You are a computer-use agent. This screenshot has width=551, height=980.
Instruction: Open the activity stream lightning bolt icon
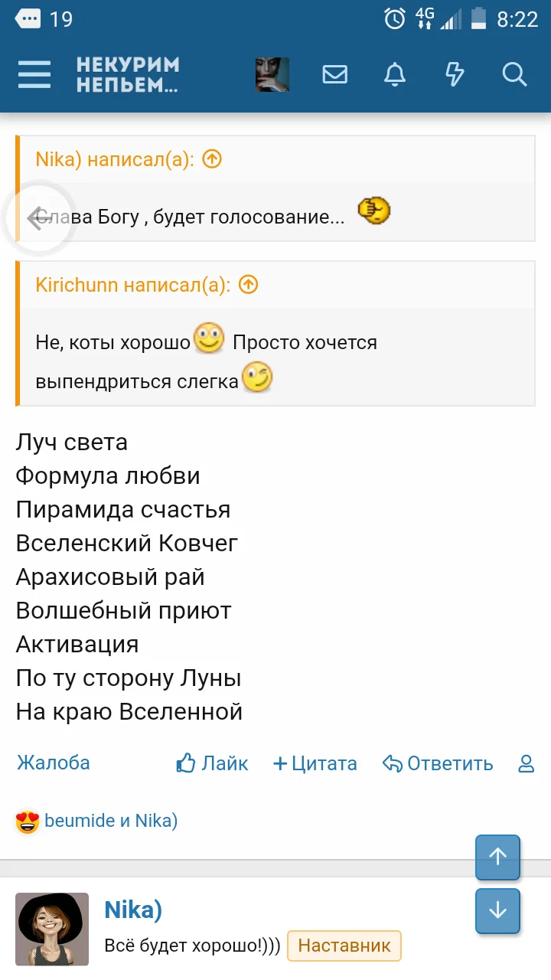[x=455, y=74]
